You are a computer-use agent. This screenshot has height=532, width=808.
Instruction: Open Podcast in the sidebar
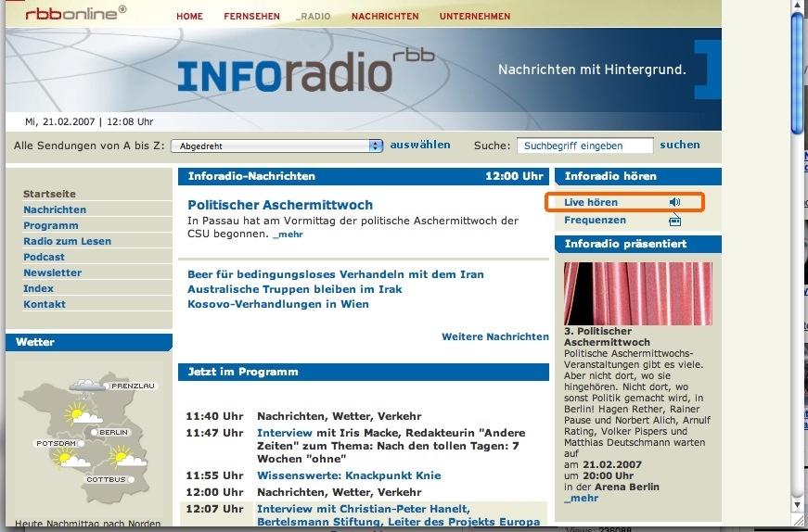tap(44, 257)
